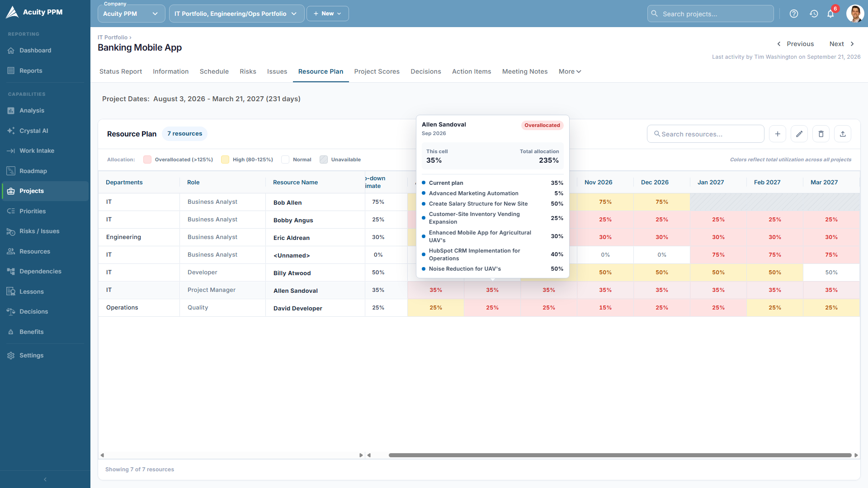This screenshot has height=488, width=868.
Task: Open Dashboard in the sidebar
Action: tap(45, 51)
